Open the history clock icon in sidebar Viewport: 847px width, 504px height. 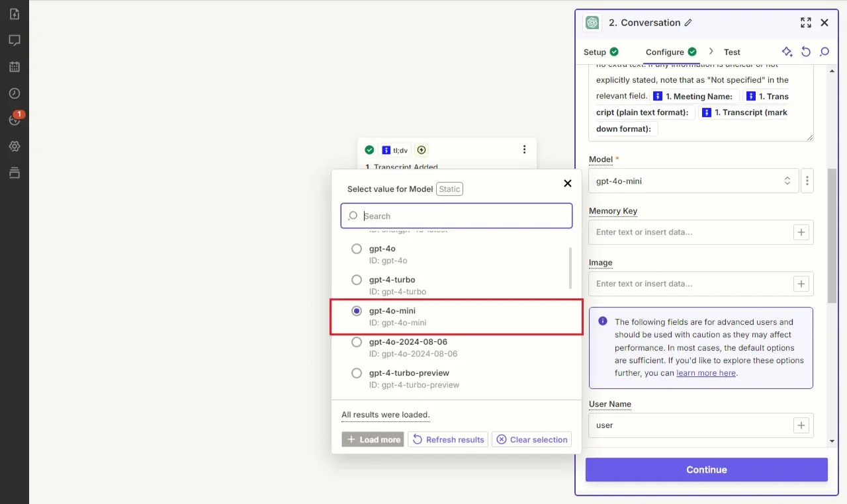(15, 93)
